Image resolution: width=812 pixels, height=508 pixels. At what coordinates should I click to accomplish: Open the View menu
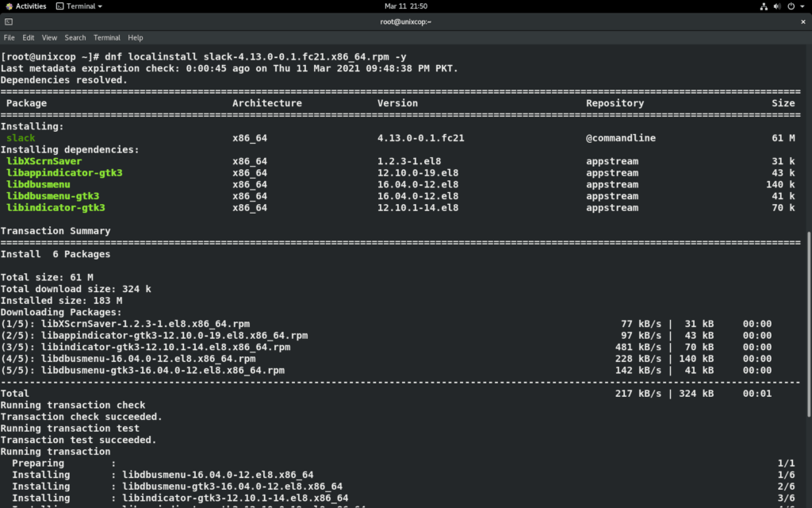click(49, 38)
